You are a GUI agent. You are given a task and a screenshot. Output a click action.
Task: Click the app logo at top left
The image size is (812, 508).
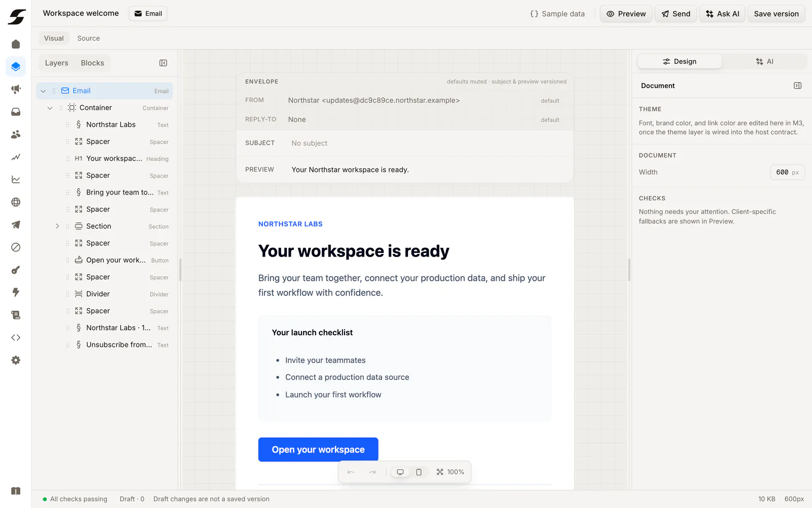coord(16,17)
